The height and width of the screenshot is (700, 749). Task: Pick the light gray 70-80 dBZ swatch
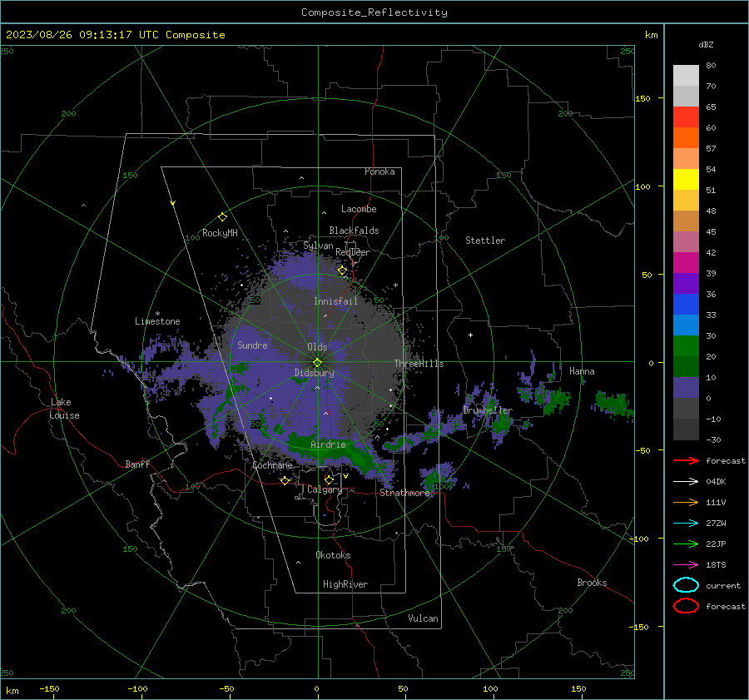[x=686, y=75]
